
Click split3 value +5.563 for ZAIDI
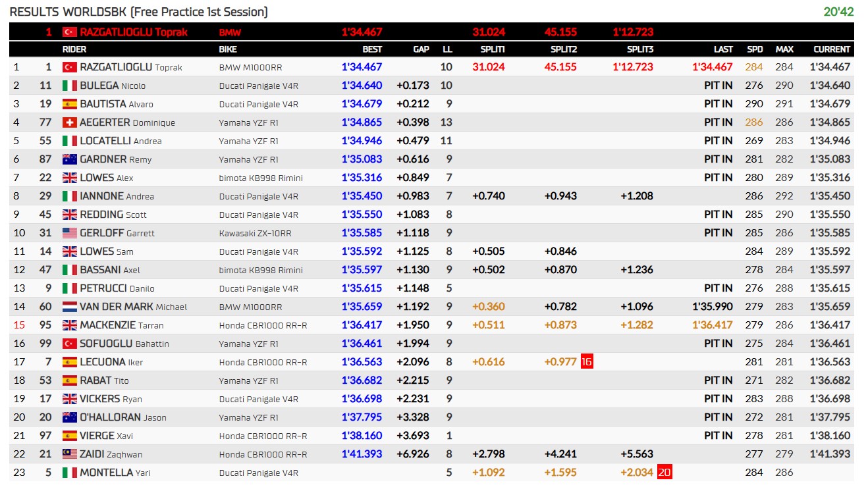pyautogui.click(x=637, y=454)
